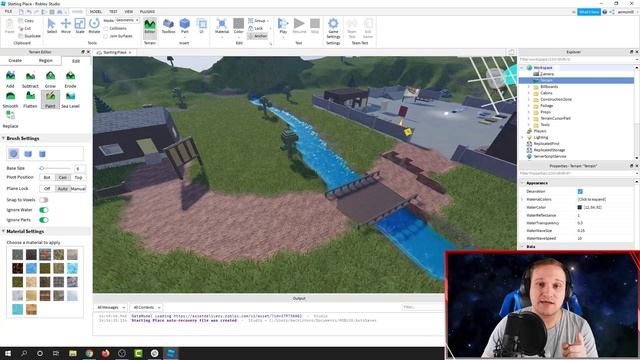Select the Sea Level terrain tool

pos(70,99)
